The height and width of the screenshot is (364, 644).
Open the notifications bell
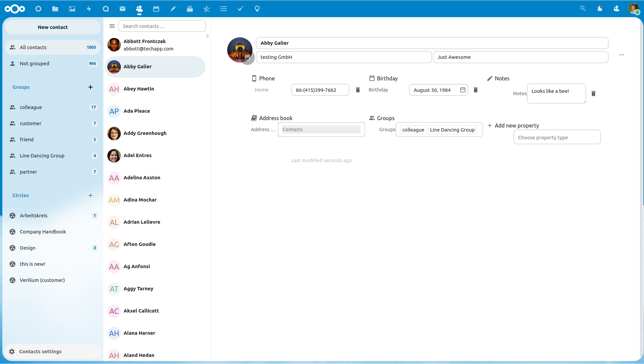click(x=600, y=9)
